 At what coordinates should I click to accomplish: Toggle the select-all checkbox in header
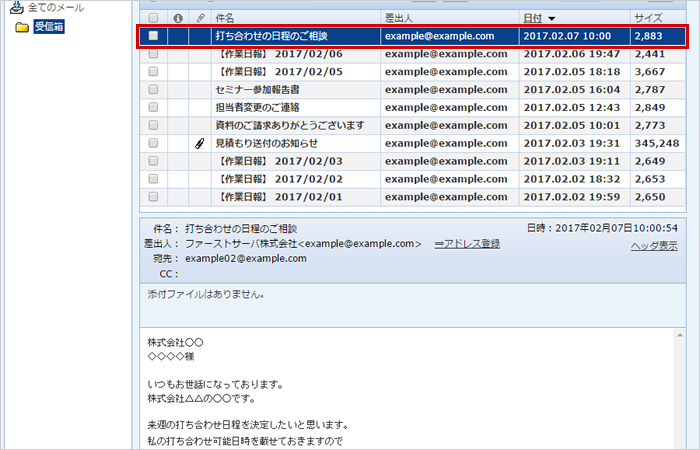point(153,18)
